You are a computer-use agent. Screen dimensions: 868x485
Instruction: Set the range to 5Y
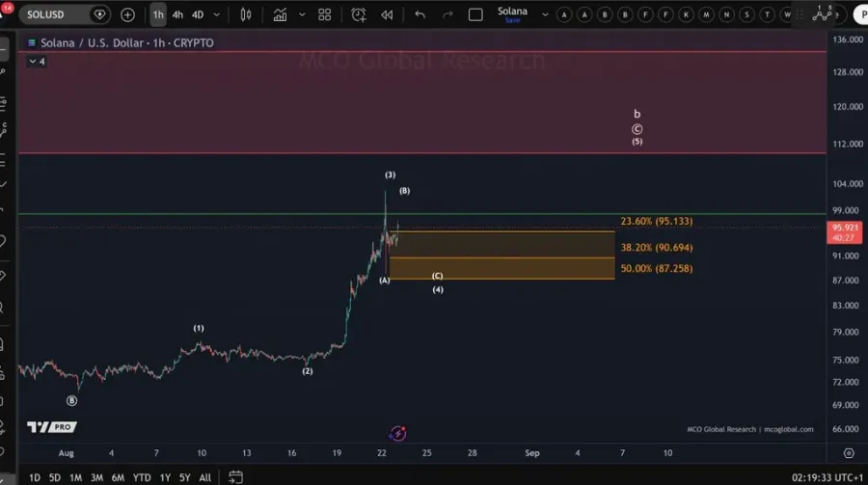184,477
